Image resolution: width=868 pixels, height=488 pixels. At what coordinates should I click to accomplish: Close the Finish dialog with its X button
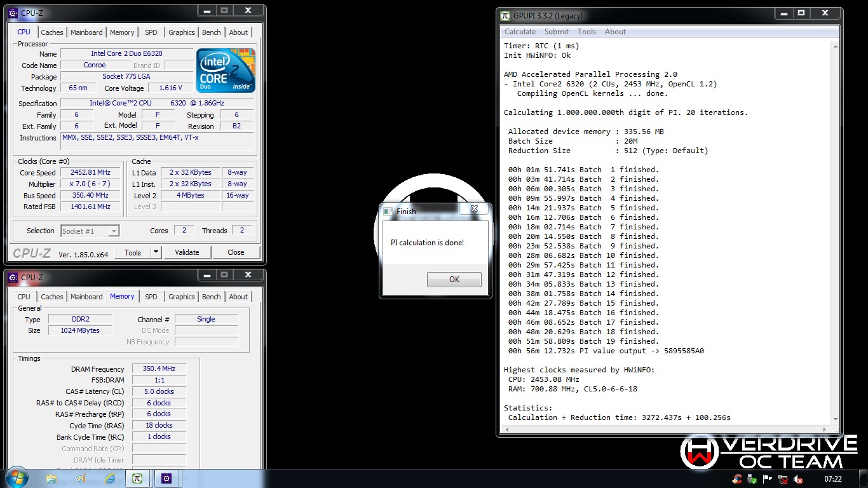click(474, 208)
